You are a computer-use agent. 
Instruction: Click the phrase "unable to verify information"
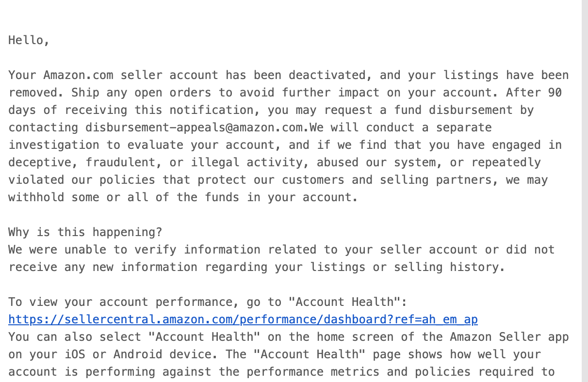point(163,250)
